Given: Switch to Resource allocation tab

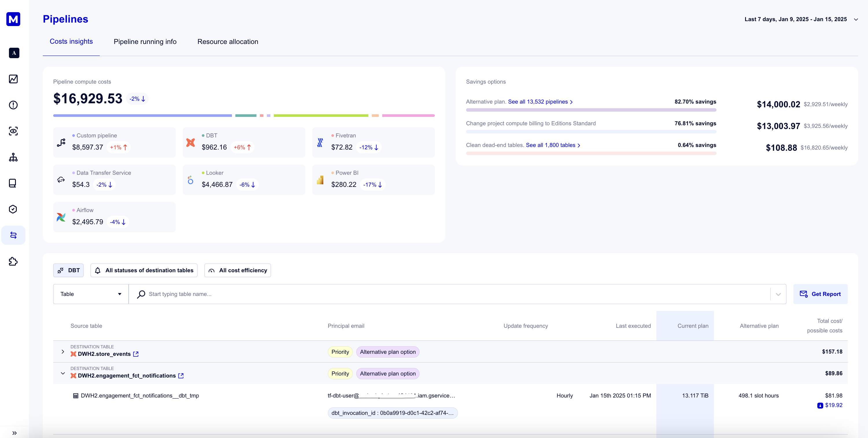Looking at the screenshot, I should 228,42.
